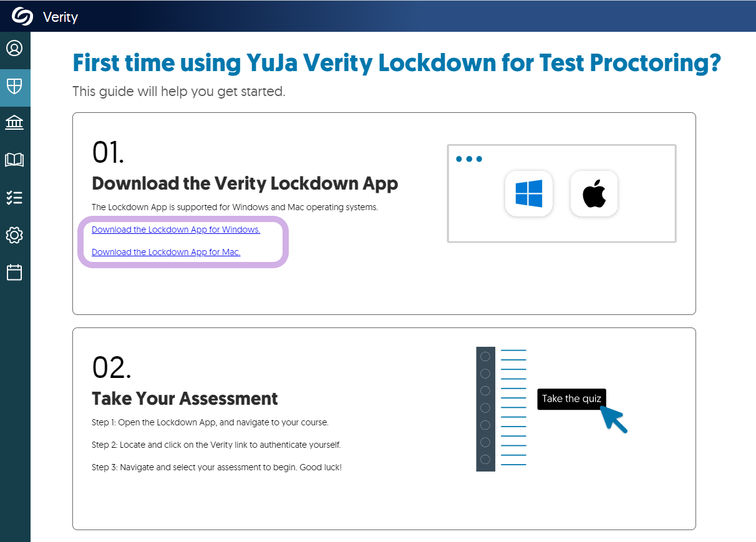Open the institution building sidebar icon
The image size is (756, 542).
[x=14, y=123]
